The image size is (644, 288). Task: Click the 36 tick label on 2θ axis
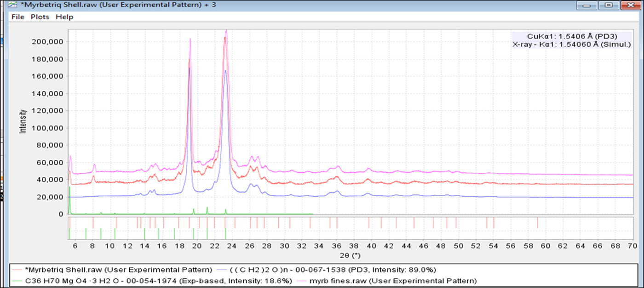click(x=336, y=246)
